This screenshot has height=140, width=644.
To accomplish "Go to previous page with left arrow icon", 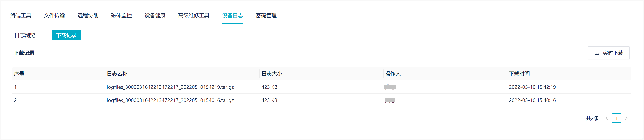I will 607,118.
